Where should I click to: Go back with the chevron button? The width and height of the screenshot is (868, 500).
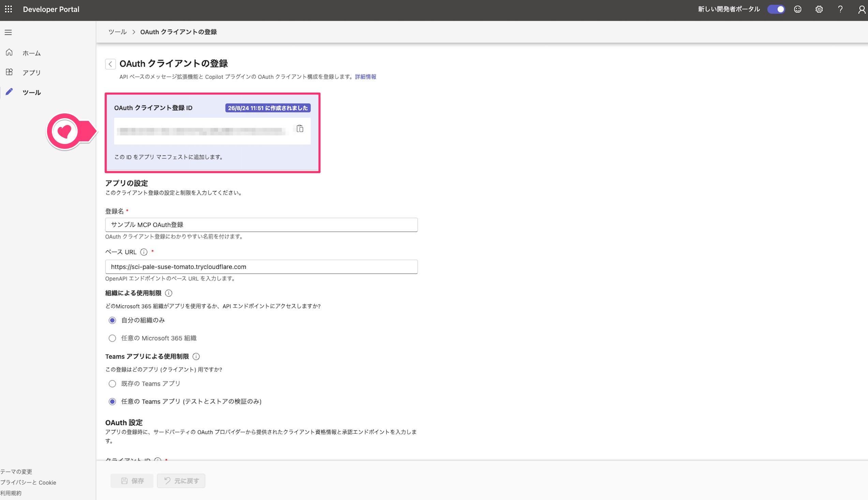point(110,64)
